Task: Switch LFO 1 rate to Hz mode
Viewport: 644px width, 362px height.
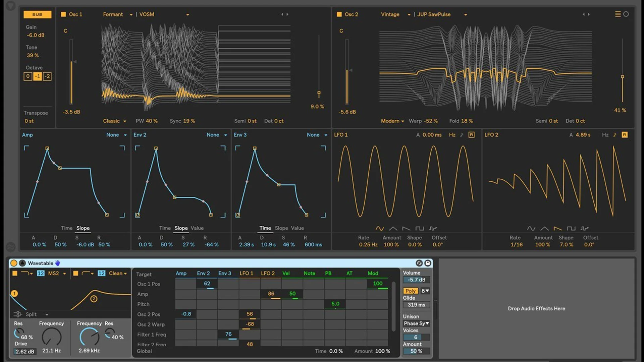Action: pos(452,135)
